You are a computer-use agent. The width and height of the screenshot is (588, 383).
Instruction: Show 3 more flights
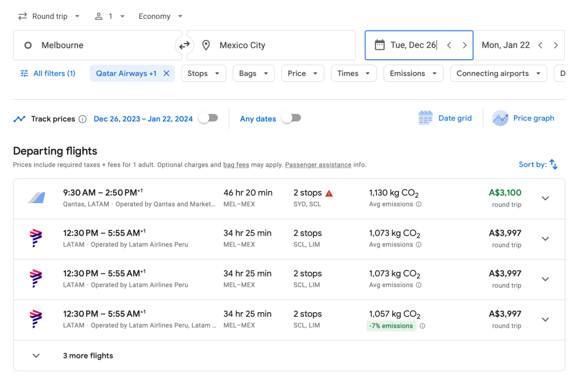coord(88,356)
